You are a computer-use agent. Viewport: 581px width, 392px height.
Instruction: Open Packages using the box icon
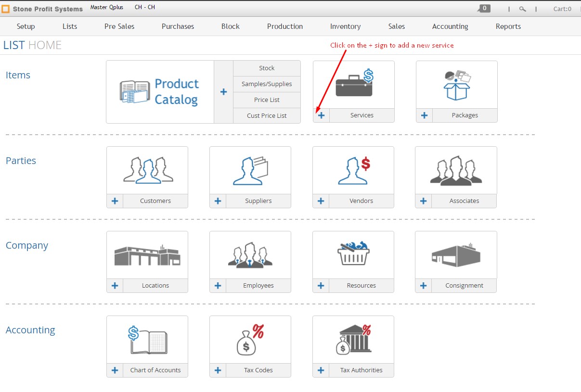point(456,84)
